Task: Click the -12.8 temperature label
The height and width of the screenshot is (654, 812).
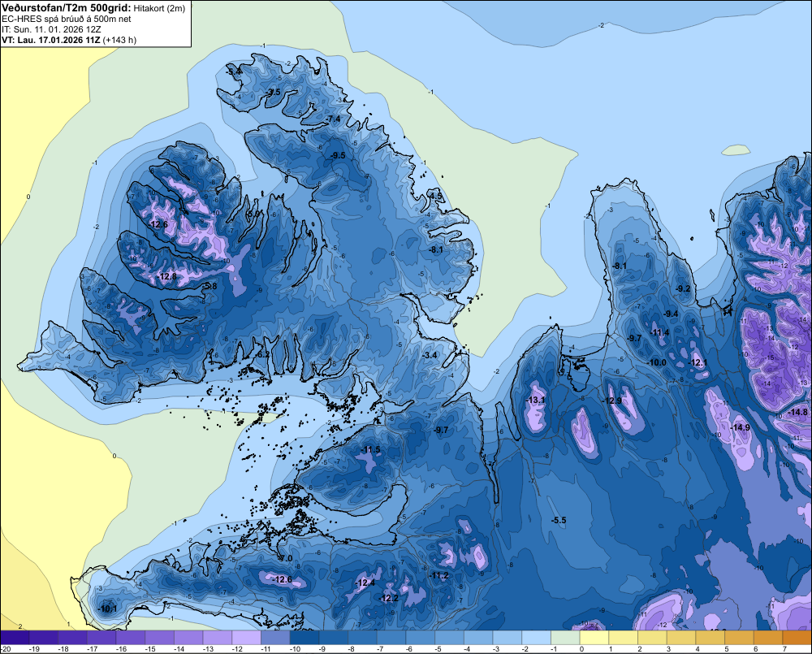Action: tap(167, 277)
